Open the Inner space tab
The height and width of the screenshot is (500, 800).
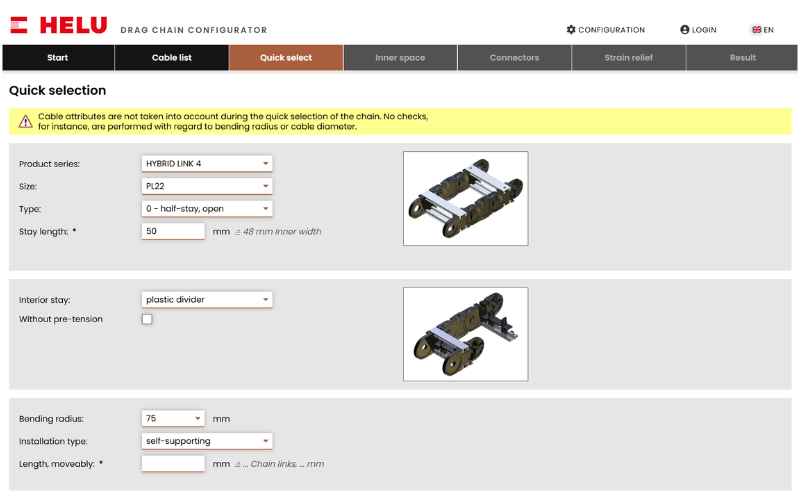400,58
